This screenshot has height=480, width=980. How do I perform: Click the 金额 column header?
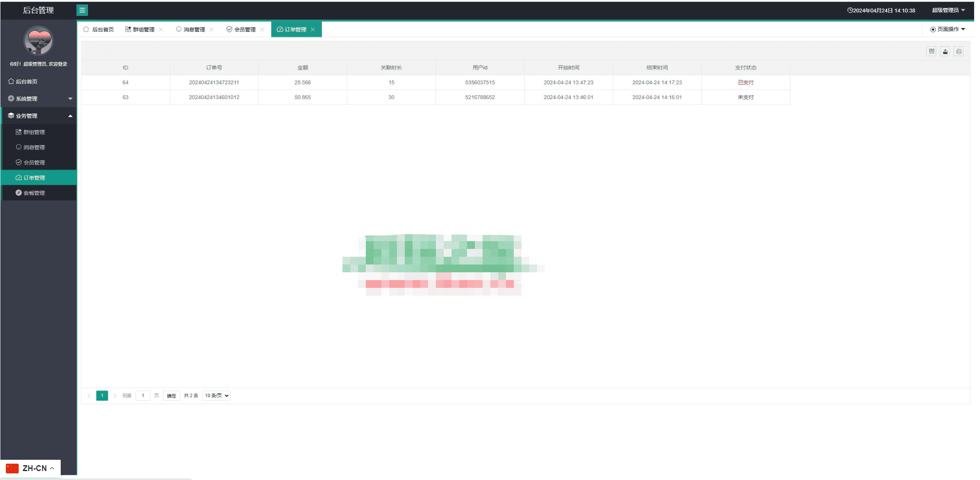click(303, 68)
